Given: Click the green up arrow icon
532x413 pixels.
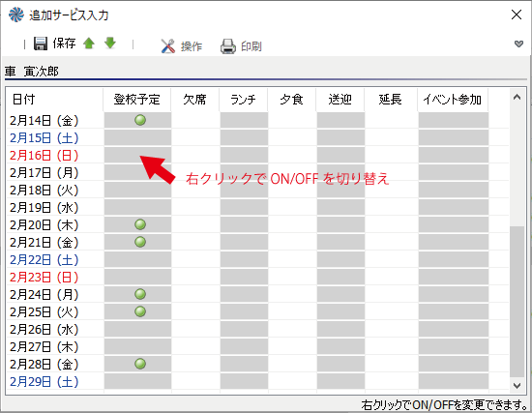Looking at the screenshot, I should (x=89, y=44).
